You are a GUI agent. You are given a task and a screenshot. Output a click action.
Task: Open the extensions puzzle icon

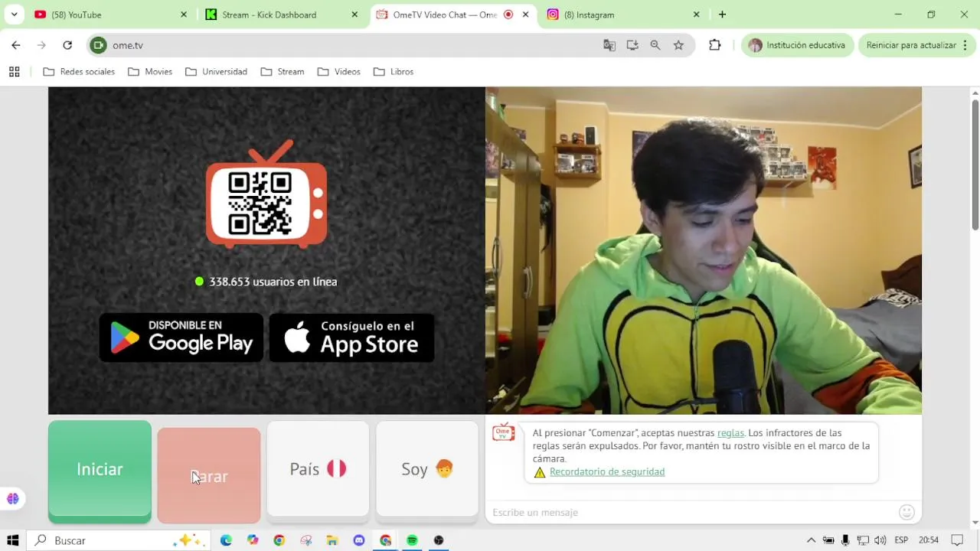point(715,45)
